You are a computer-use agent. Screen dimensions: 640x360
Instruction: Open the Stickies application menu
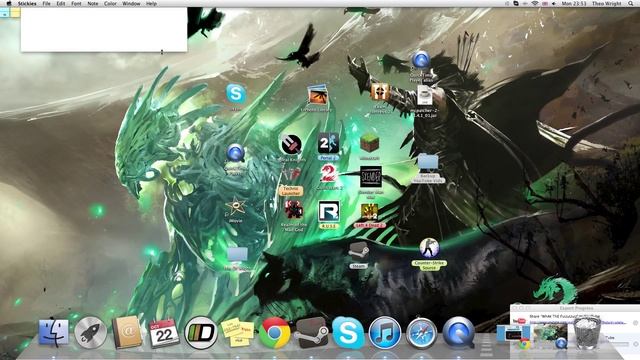(27, 4)
